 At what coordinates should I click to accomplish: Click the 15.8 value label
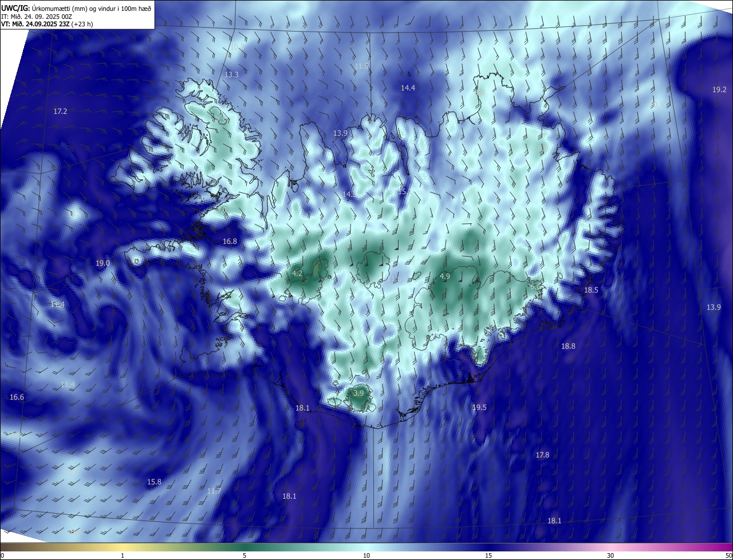click(x=154, y=482)
